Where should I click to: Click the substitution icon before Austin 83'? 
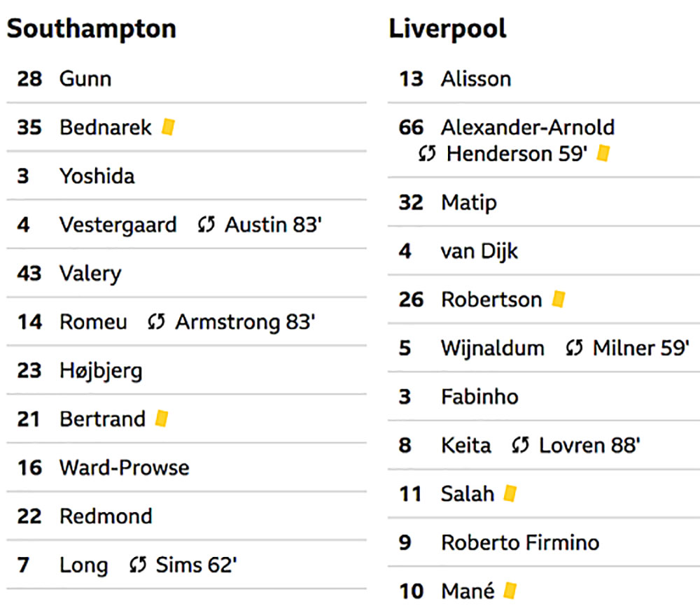(206, 225)
